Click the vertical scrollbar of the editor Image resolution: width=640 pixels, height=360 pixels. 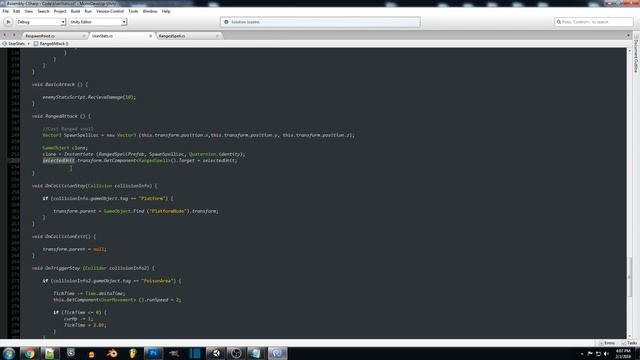click(x=629, y=278)
